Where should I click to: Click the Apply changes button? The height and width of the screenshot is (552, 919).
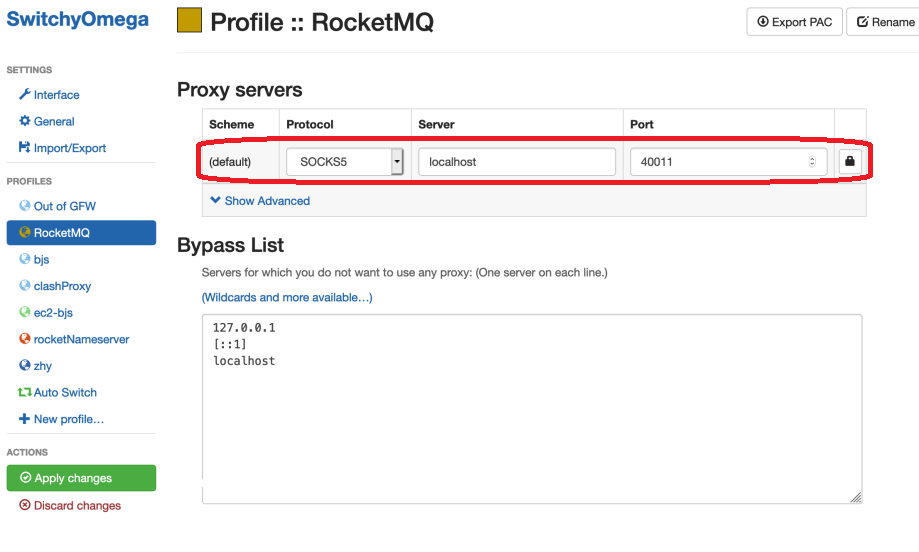(81, 478)
